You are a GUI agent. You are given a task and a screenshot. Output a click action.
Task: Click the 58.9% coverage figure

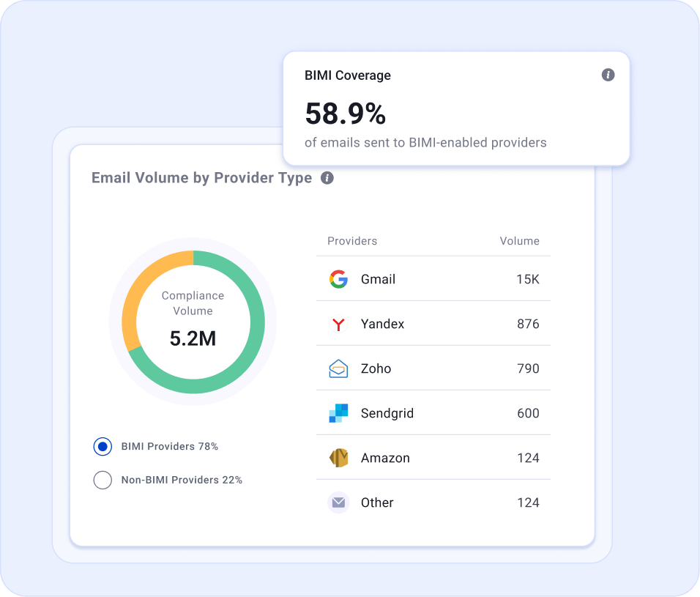click(346, 114)
